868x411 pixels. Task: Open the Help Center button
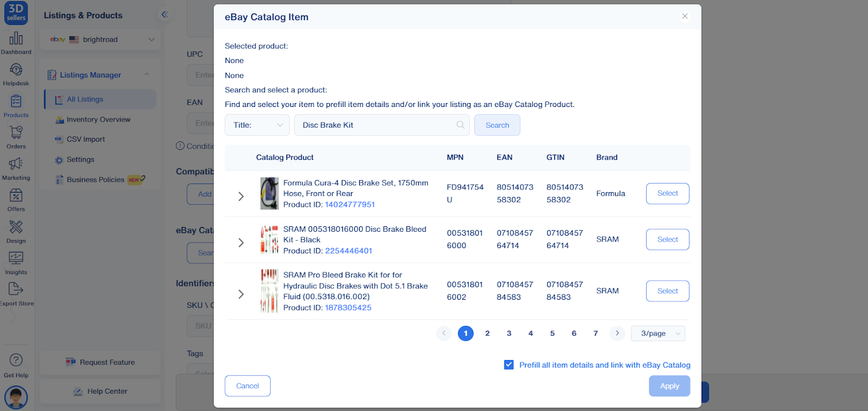100,391
